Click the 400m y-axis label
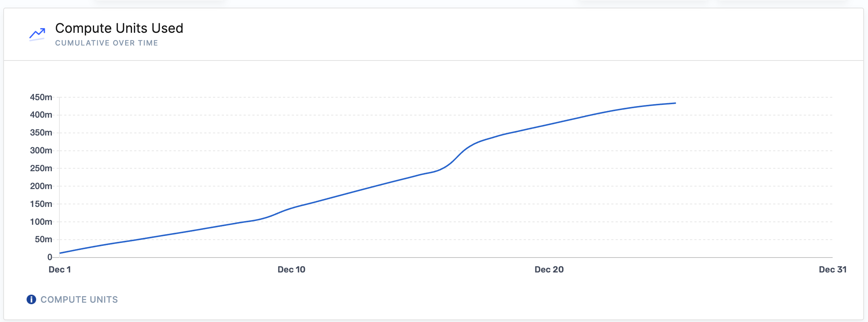This screenshot has height=322, width=868. pos(41,115)
